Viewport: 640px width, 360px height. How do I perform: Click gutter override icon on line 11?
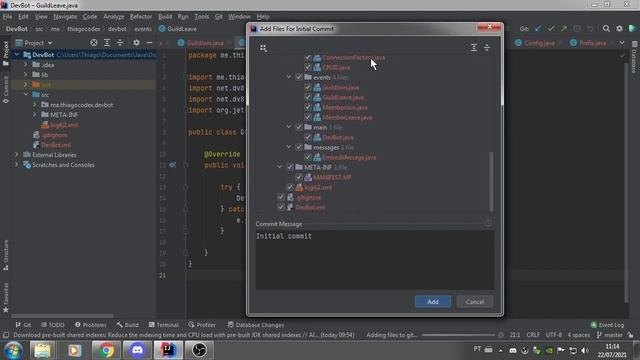[172, 165]
